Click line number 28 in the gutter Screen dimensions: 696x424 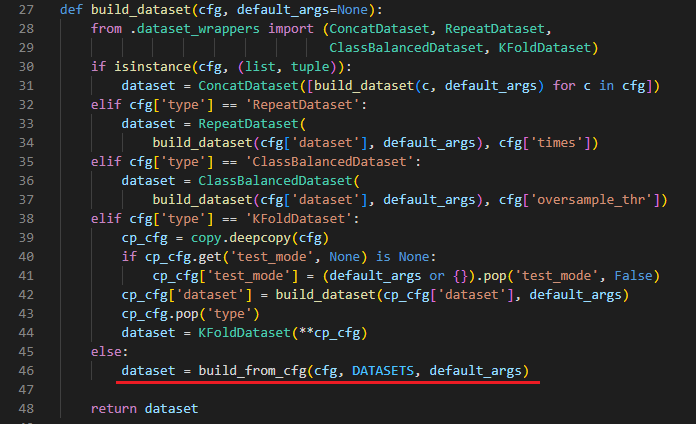(x=26, y=29)
